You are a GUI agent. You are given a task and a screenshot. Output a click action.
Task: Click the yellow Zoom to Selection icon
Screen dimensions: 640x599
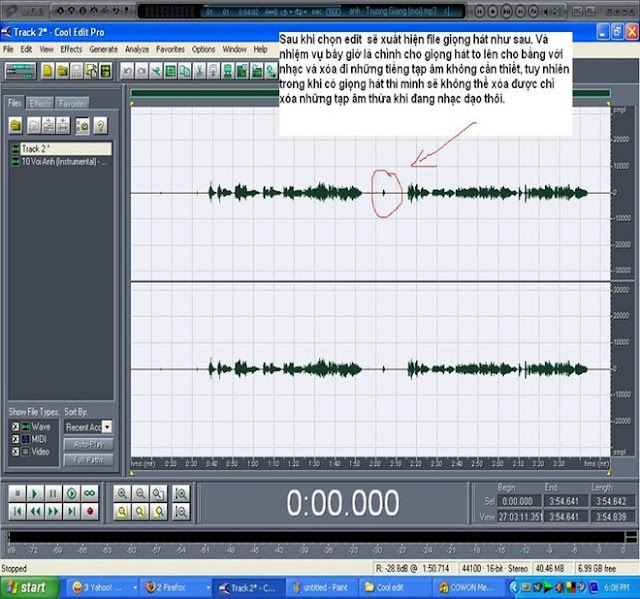122,511
